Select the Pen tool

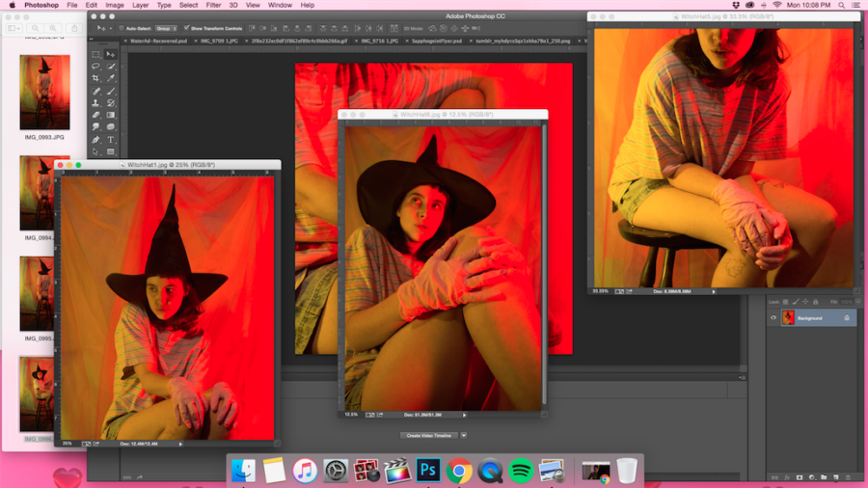tap(95, 140)
